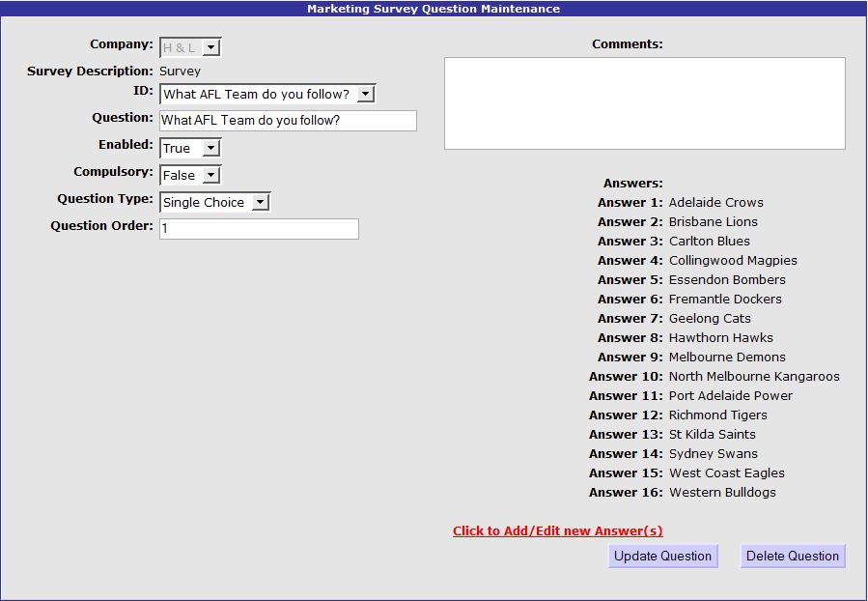Click the Port Adelaide Power answer
Screen dimensions: 868x601
click(731, 395)
